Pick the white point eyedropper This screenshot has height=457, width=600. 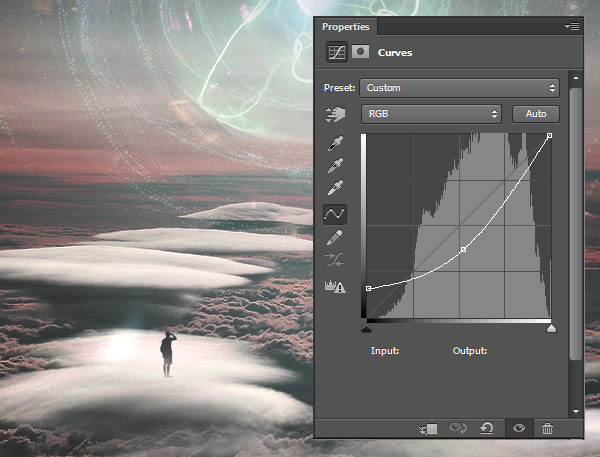pos(336,188)
